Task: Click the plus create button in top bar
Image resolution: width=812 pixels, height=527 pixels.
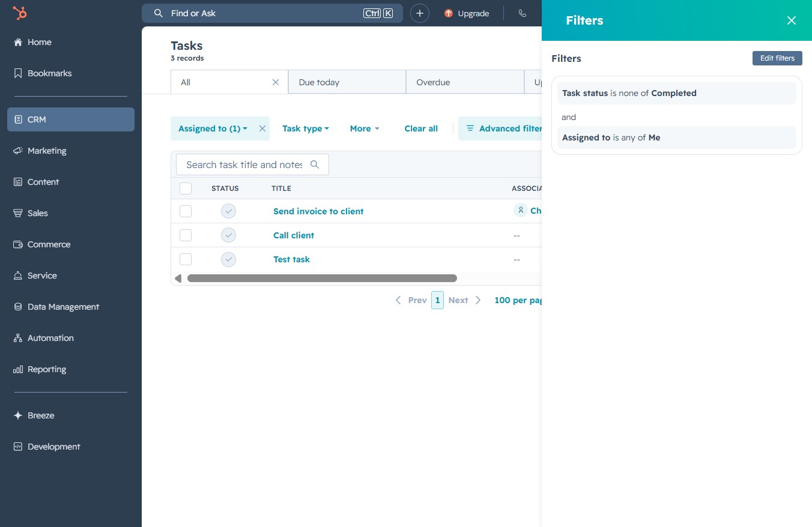Action: tap(420, 13)
